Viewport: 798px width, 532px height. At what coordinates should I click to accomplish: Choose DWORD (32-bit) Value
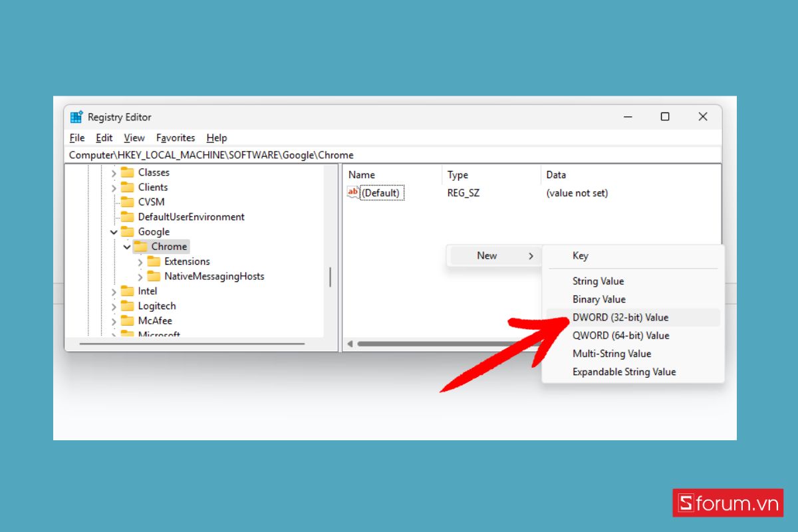(x=632, y=317)
